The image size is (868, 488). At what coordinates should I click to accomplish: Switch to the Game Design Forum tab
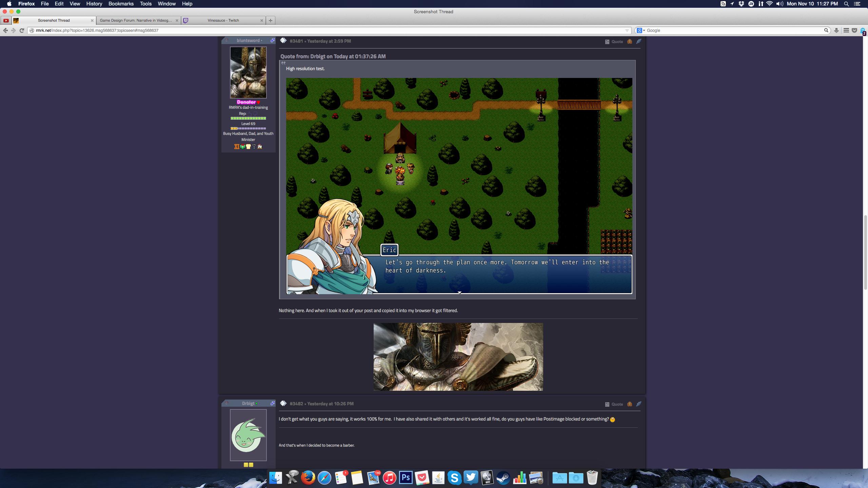tap(136, 20)
